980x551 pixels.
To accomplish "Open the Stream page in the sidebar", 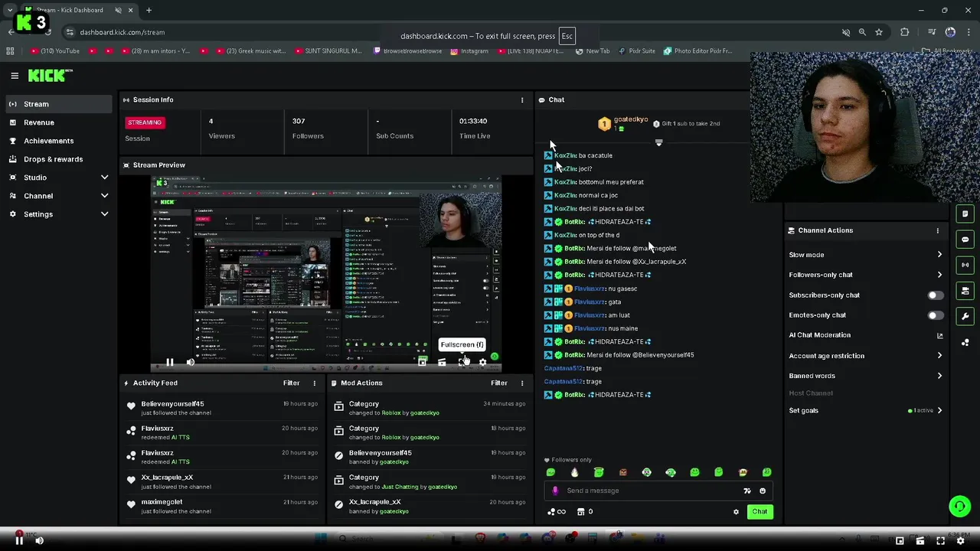I will tap(57, 104).
